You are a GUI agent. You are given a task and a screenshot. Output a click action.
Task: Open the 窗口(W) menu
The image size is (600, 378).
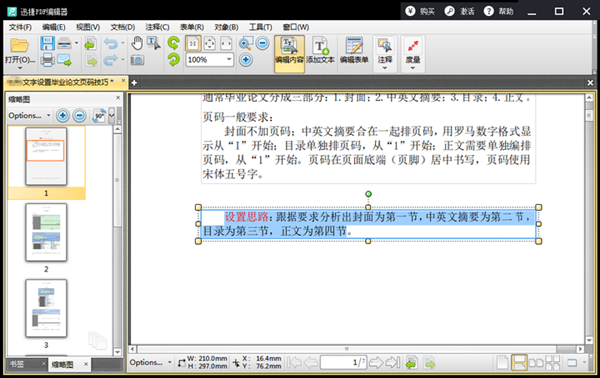(296, 27)
